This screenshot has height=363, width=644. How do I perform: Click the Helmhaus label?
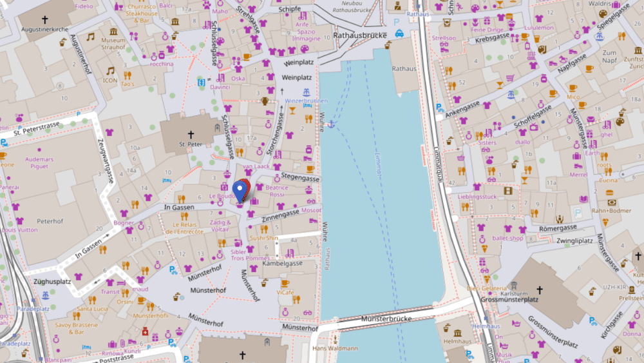point(457,340)
